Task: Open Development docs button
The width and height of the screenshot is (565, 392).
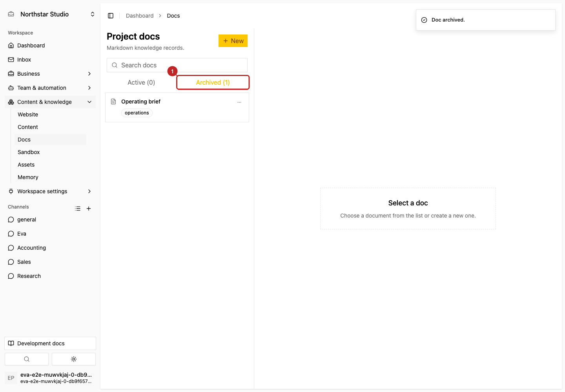Action: 50,343
